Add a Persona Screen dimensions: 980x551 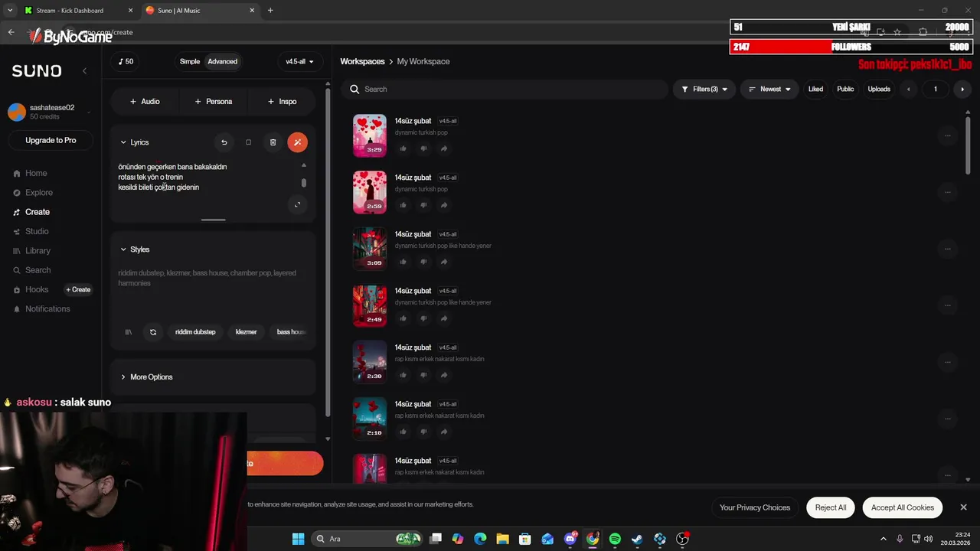[214, 102]
